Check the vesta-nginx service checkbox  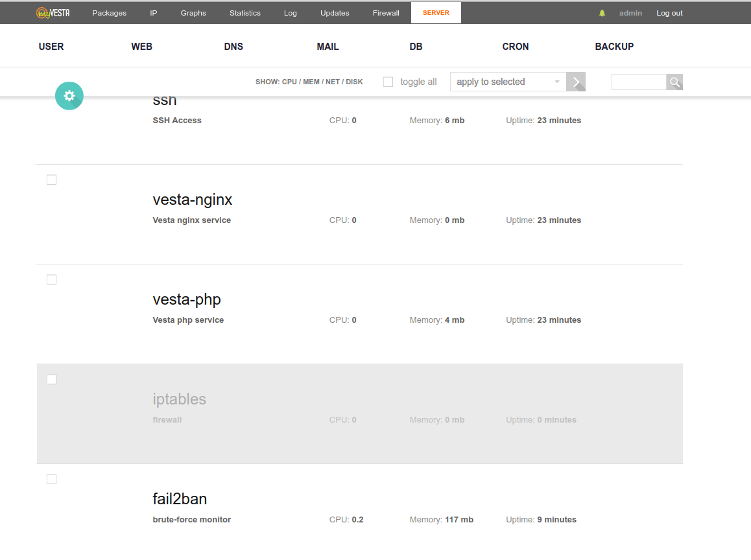pyautogui.click(x=52, y=180)
